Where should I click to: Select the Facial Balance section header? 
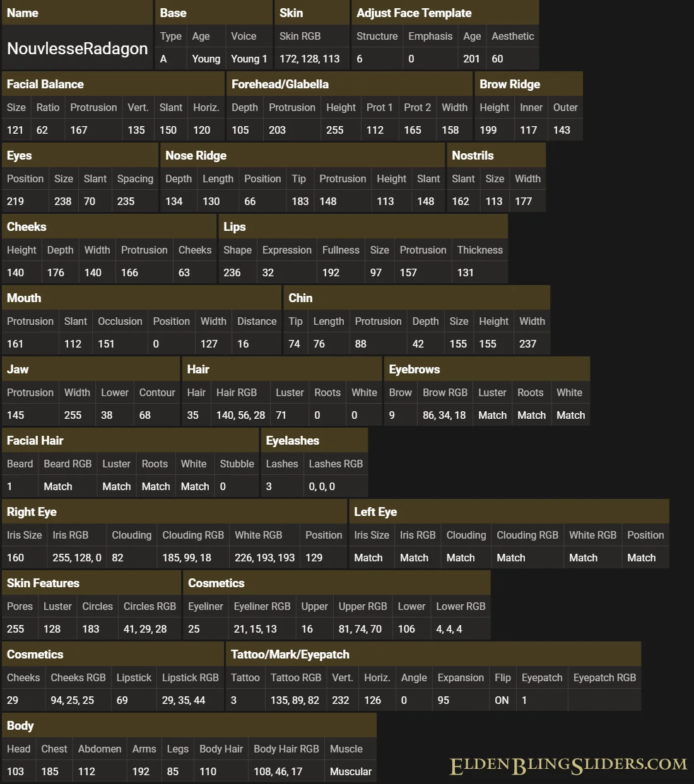[x=45, y=84]
